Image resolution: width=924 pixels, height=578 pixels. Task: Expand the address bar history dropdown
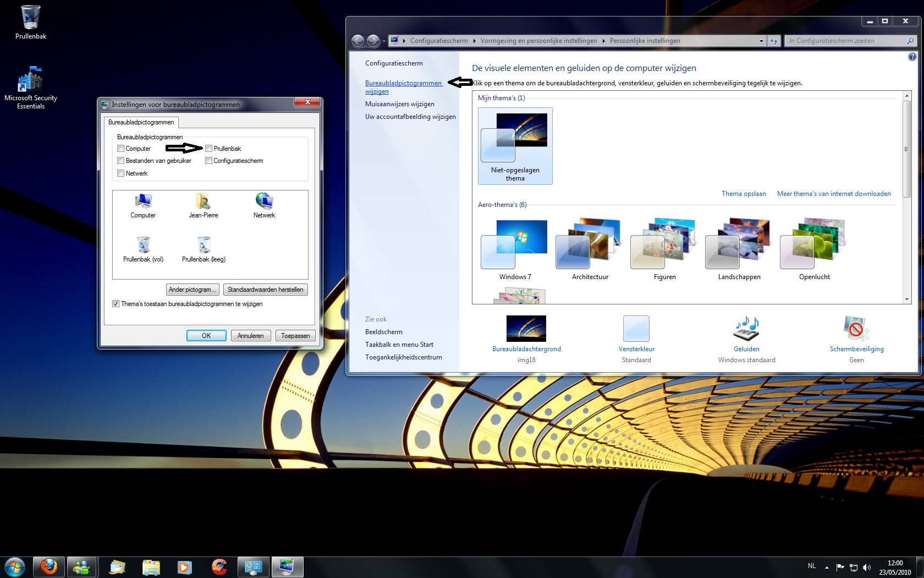761,41
